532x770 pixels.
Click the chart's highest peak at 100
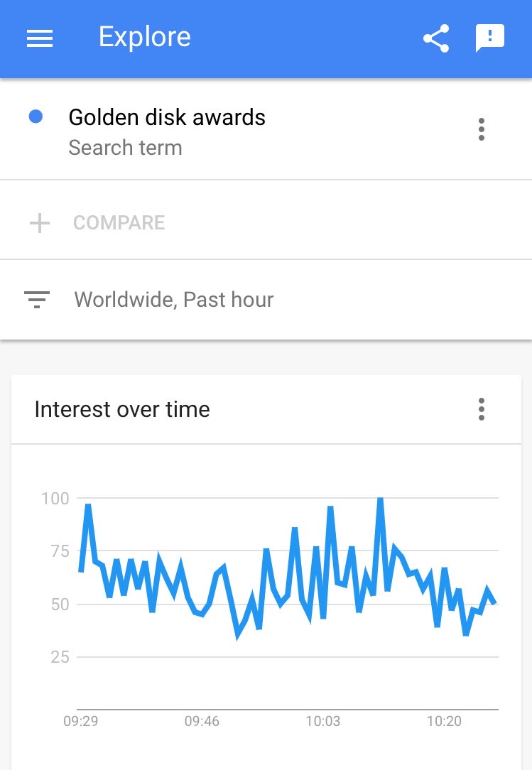click(380, 499)
